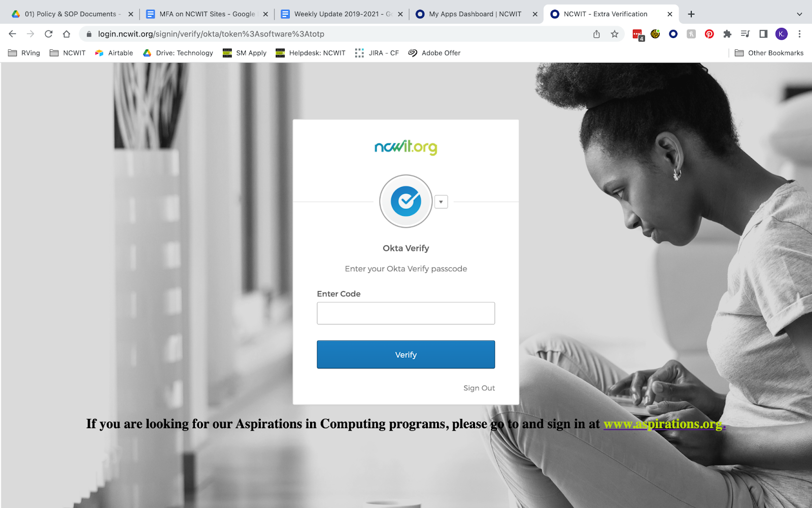
Task: Open user profile avatar K
Action: pos(782,34)
